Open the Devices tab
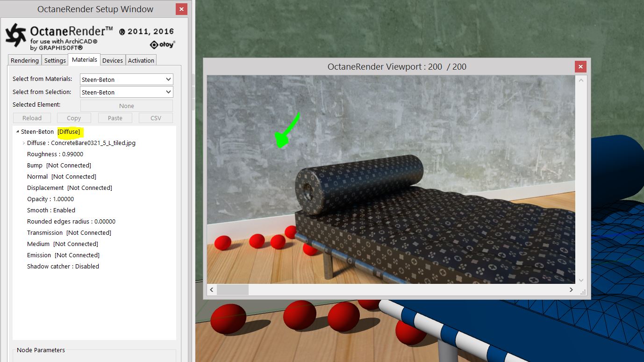The width and height of the screenshot is (644, 362). pos(112,60)
